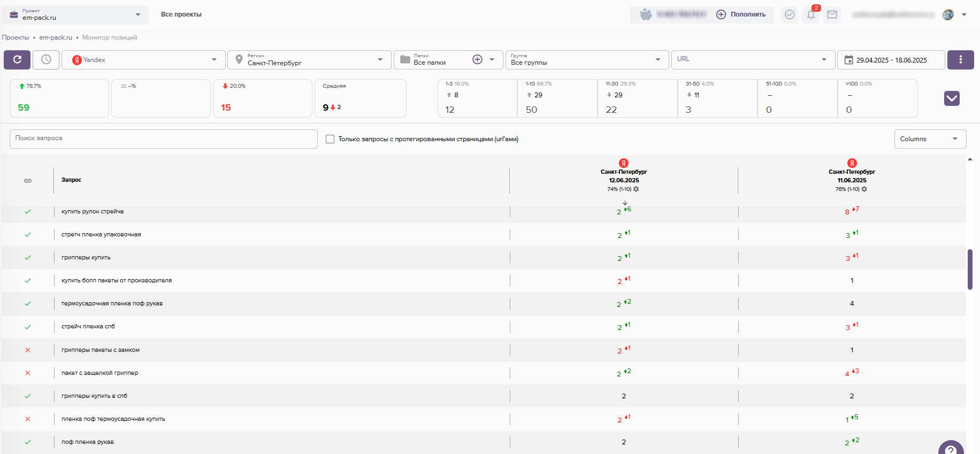This screenshot has height=454, width=980.
Task: Enable only queries with tagged URLs checkbox
Action: pyautogui.click(x=330, y=139)
